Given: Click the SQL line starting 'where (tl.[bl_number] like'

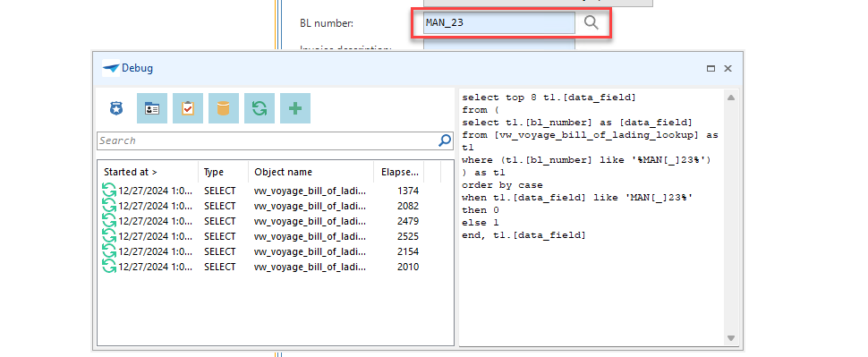Looking at the screenshot, I should coord(586,160).
